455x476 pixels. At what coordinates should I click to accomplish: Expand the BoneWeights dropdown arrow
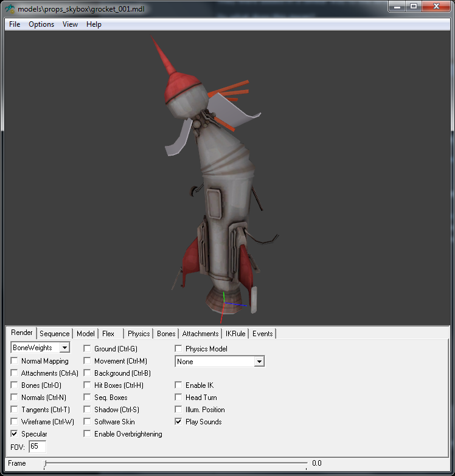click(x=64, y=348)
